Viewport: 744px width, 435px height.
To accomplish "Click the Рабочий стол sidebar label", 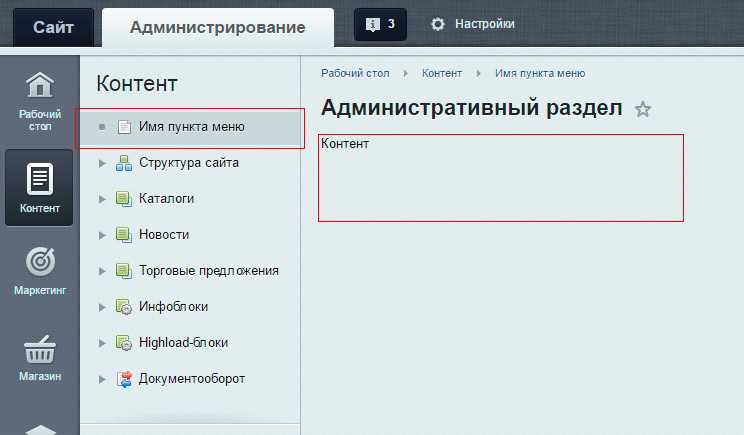I will tap(40, 120).
